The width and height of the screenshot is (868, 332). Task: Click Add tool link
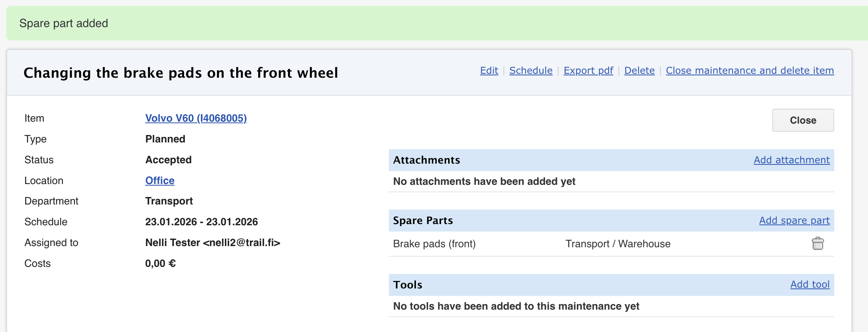[810, 285]
